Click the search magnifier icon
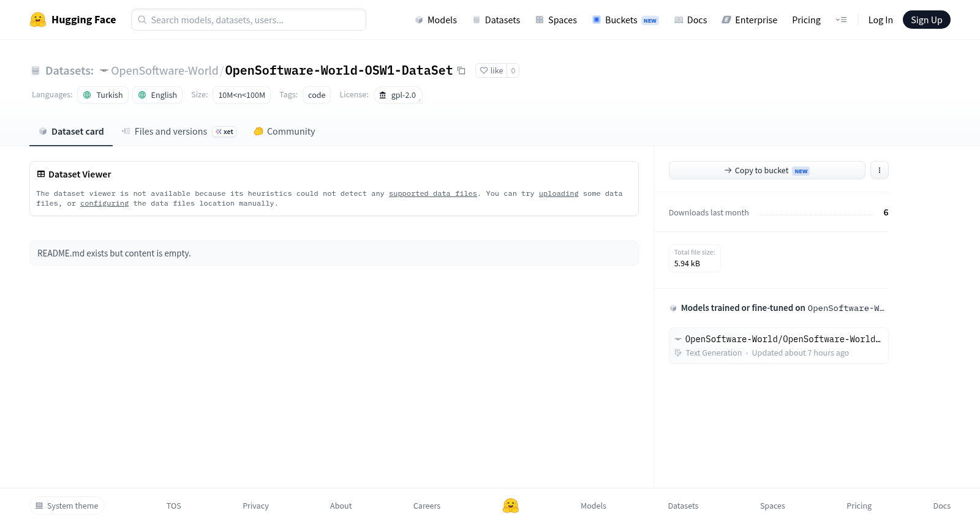Image resolution: width=980 pixels, height=527 pixels. point(142,20)
